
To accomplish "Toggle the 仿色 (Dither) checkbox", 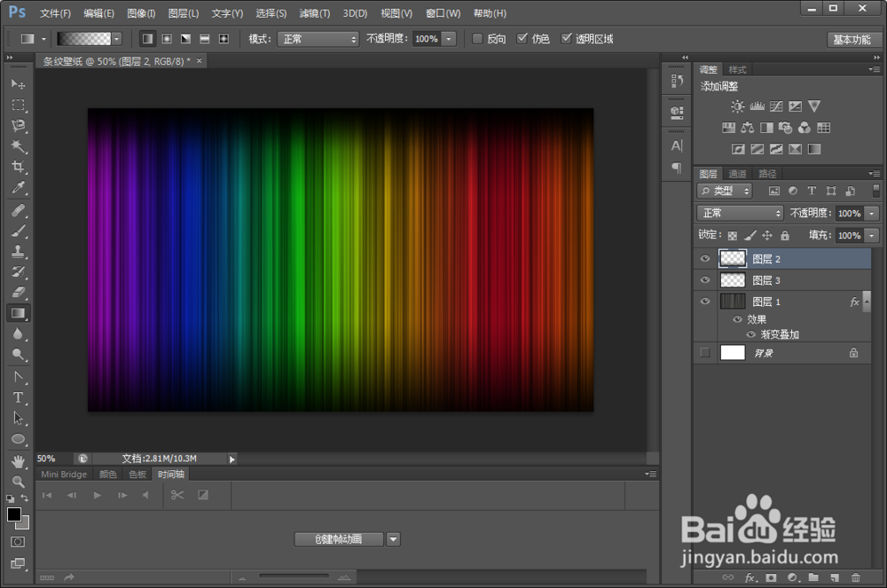I will tap(522, 38).
